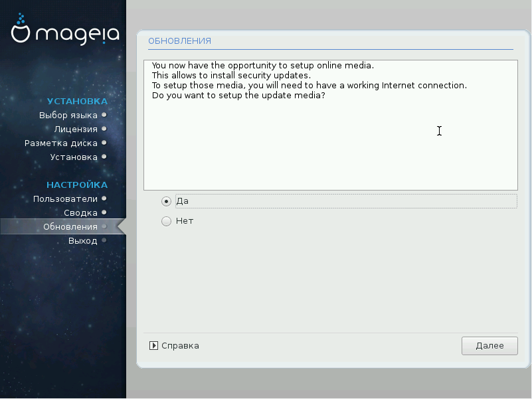This screenshot has height=399, width=532.
Task: Click the 'УСТАНОВКА' section header
Action: (77, 101)
